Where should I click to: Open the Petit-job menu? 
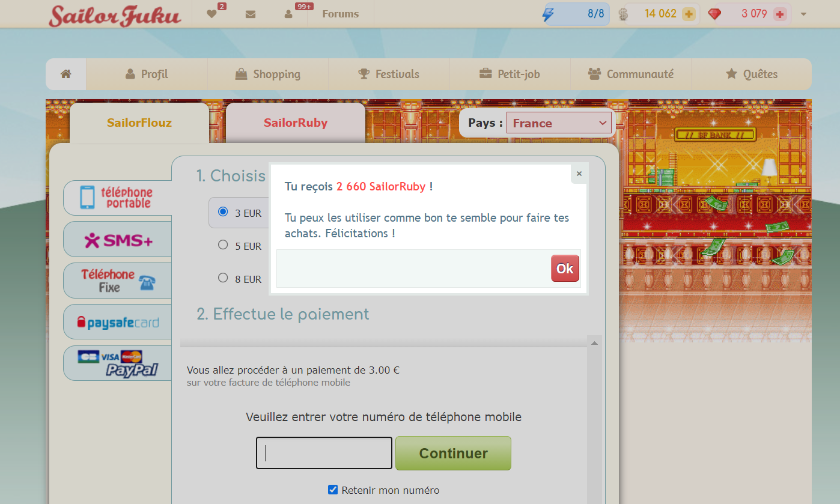pyautogui.click(x=510, y=74)
